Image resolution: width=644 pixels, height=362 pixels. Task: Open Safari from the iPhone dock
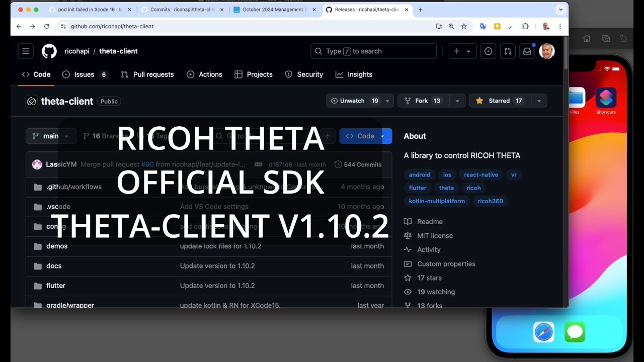click(544, 332)
